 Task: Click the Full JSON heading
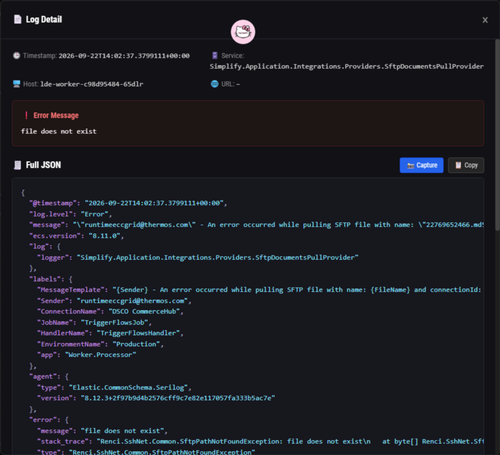(43, 165)
